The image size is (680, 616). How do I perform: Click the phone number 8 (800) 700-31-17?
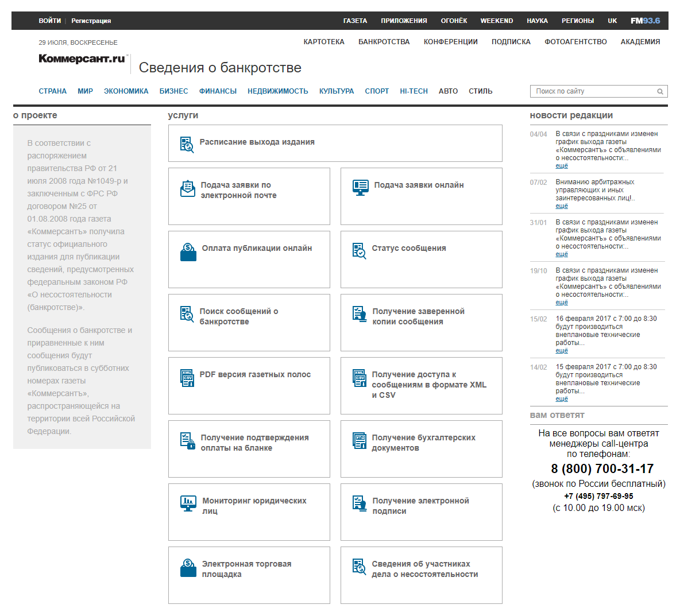[602, 468]
